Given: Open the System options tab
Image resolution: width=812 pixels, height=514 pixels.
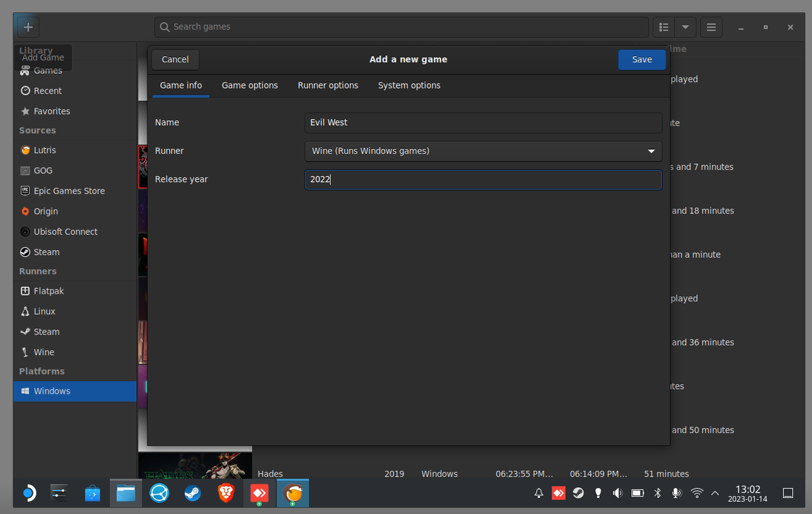Looking at the screenshot, I should (x=409, y=85).
